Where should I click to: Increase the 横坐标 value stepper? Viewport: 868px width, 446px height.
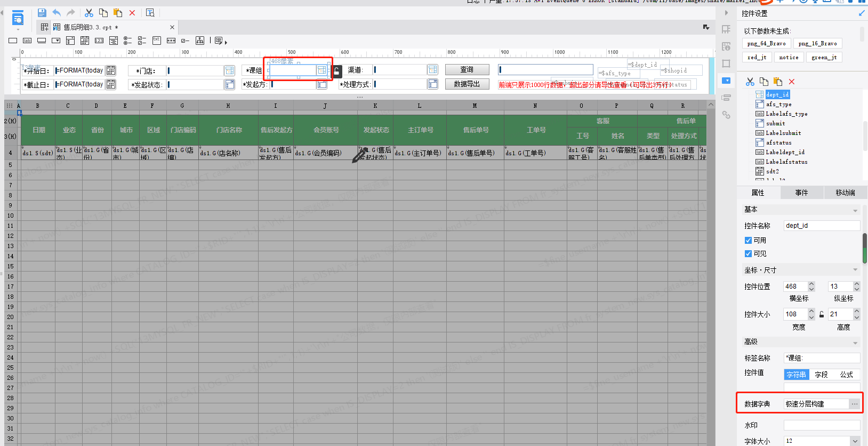(811, 284)
